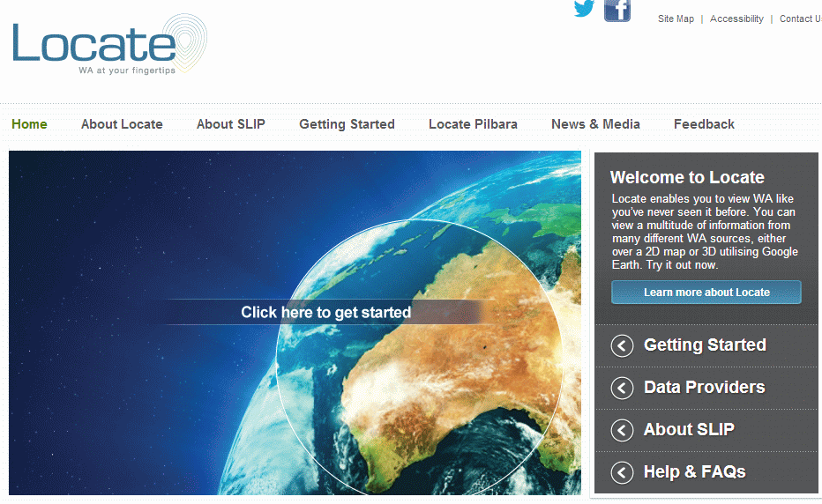Open the Twitter bird icon link
This screenshot has width=822, height=504.
pyautogui.click(x=584, y=9)
